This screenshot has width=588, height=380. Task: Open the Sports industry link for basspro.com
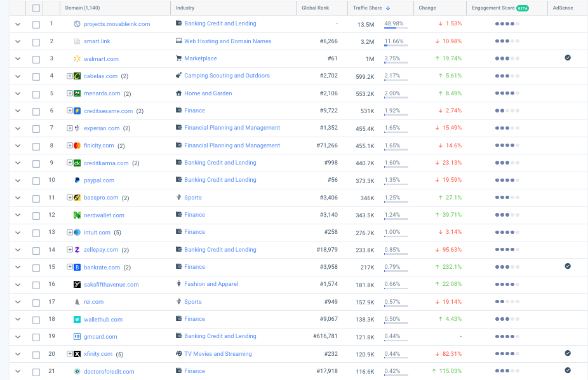193,198
